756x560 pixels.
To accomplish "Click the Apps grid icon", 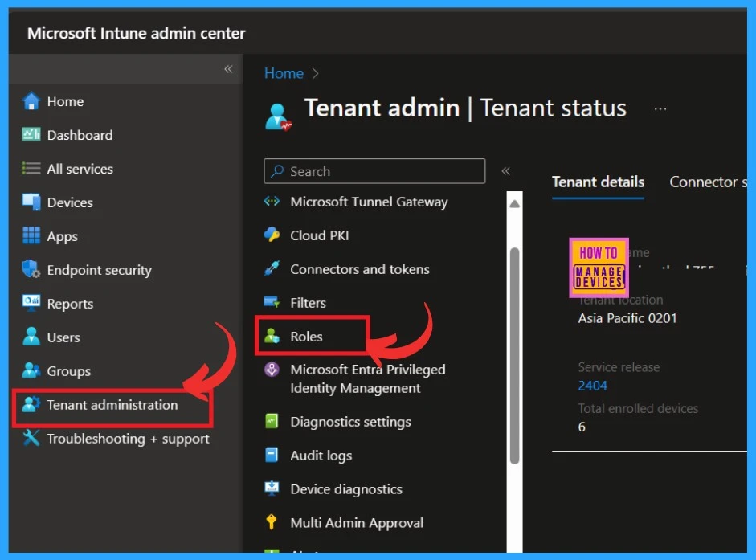I will 31,235.
